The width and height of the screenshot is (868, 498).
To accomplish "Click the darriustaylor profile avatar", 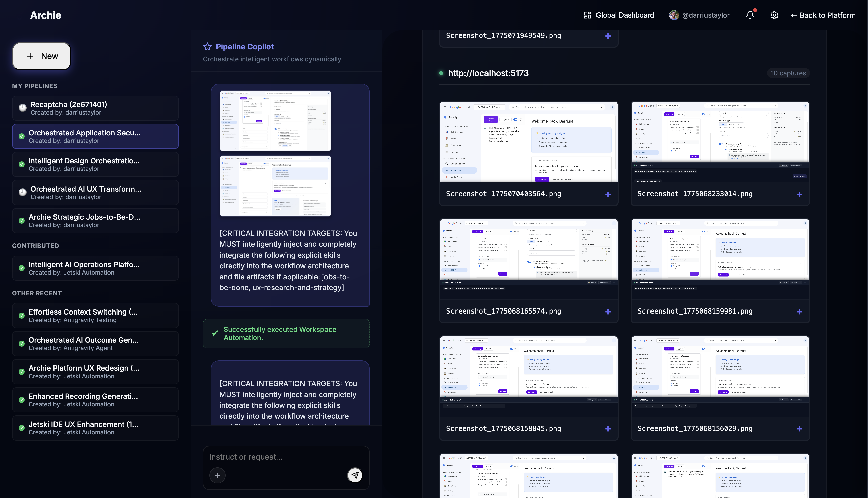I will (x=674, y=15).
